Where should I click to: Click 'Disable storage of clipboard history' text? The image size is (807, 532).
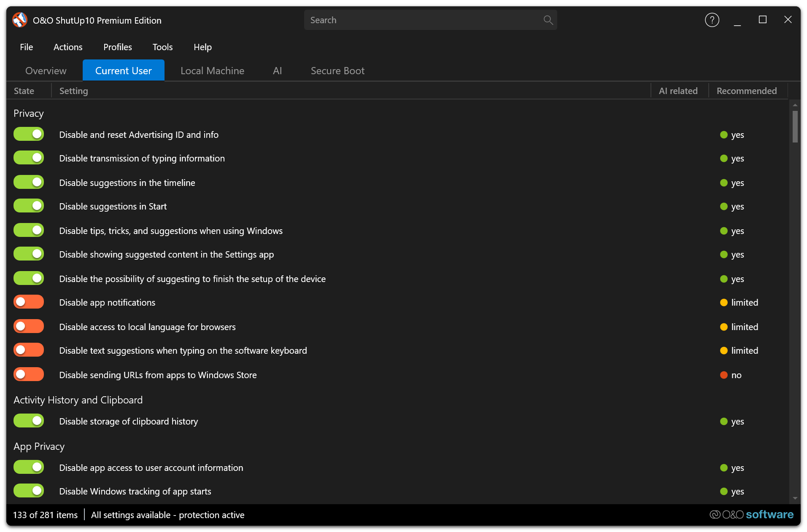pyautogui.click(x=128, y=421)
